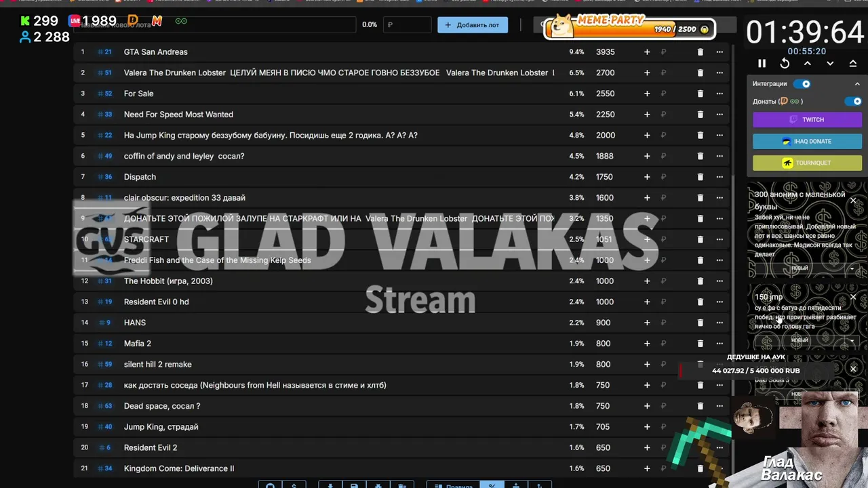Screen dimensions: 868x488
Task: Add amount to Mafia 2 lot
Action: pos(647,344)
